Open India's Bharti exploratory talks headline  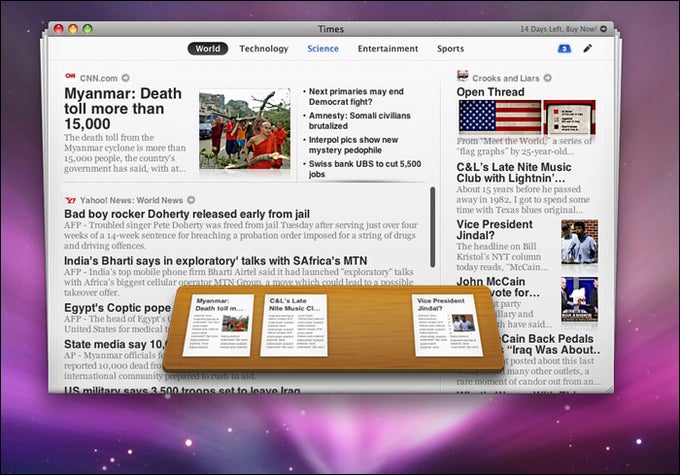click(x=216, y=261)
